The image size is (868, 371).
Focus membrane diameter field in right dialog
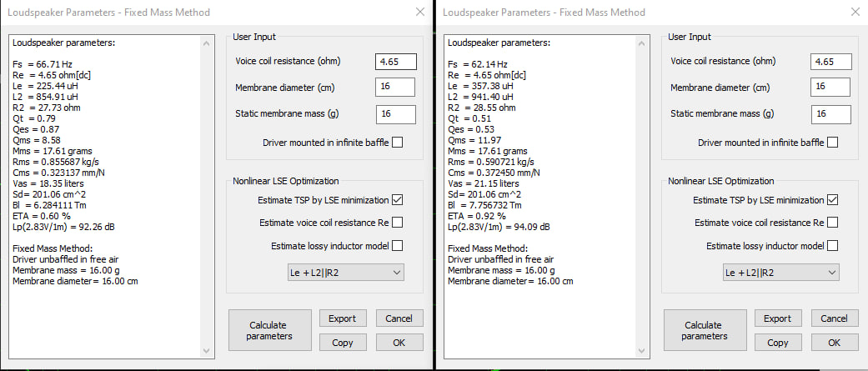830,87
